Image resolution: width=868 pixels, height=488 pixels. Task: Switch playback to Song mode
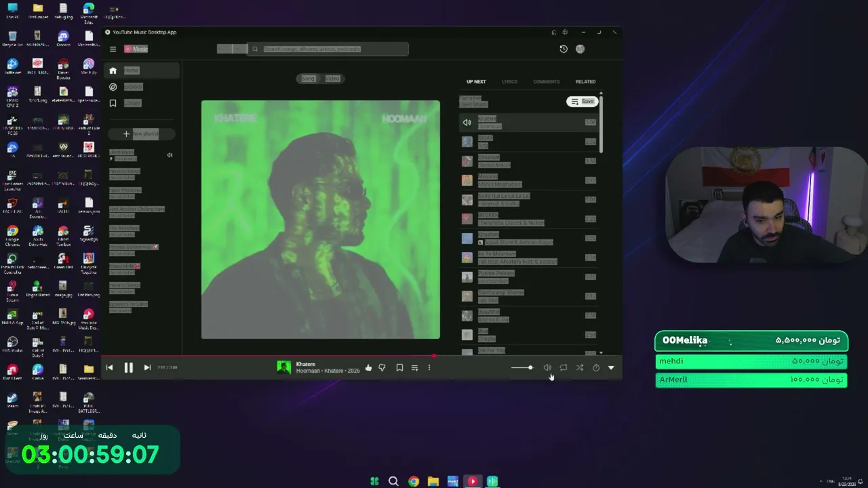309,79
